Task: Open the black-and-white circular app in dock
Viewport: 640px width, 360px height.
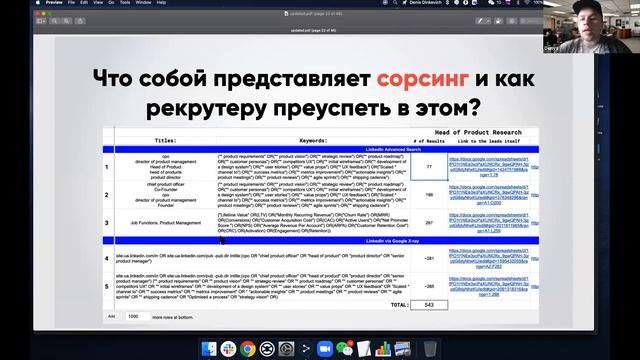Action: click(x=267, y=349)
